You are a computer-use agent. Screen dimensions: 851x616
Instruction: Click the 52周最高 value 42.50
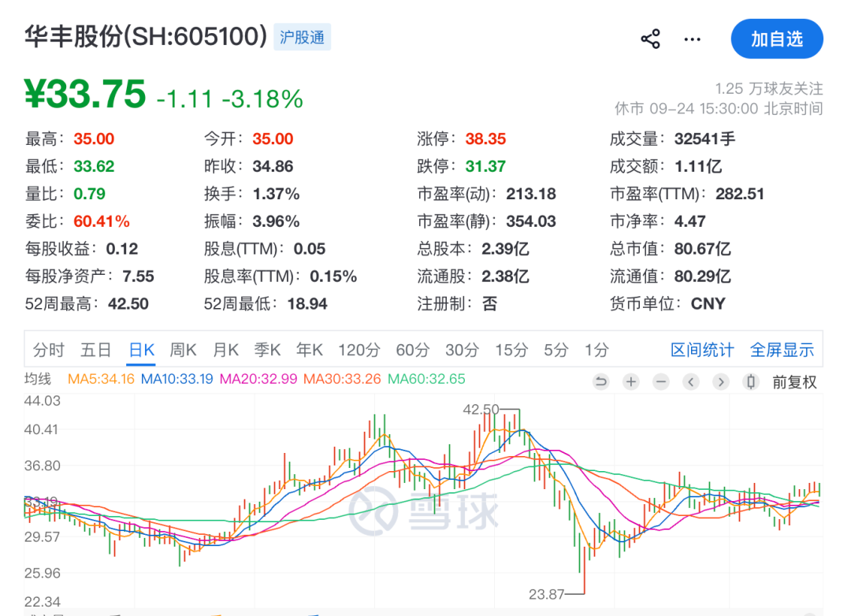point(128,304)
